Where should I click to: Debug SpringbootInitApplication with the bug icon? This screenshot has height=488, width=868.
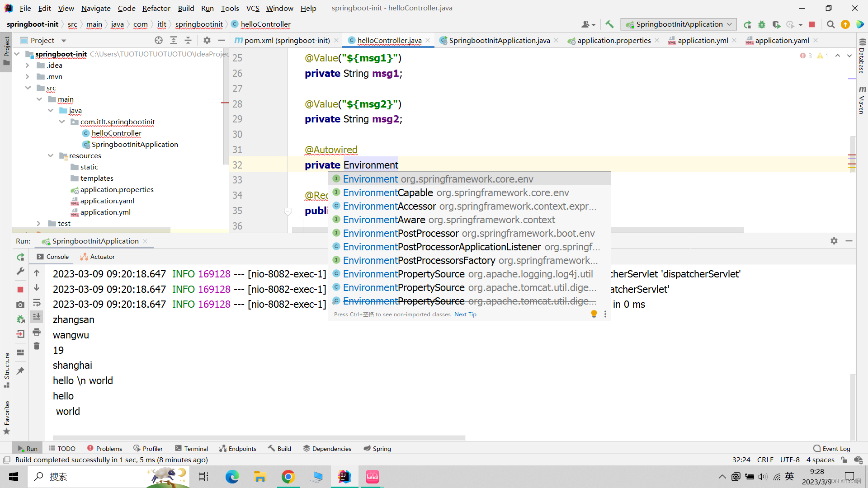(762, 24)
